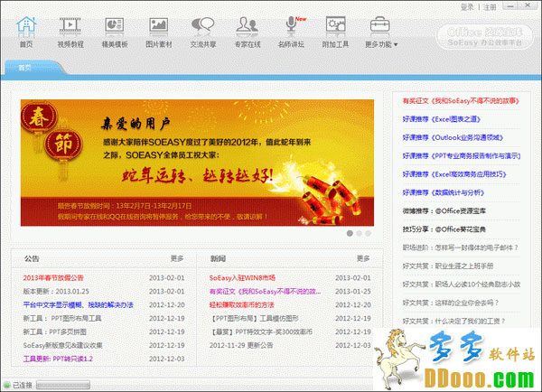Open 好文共赏 10个经典励志小故 link
This screenshot has width=542, height=392.
[x=462, y=284]
